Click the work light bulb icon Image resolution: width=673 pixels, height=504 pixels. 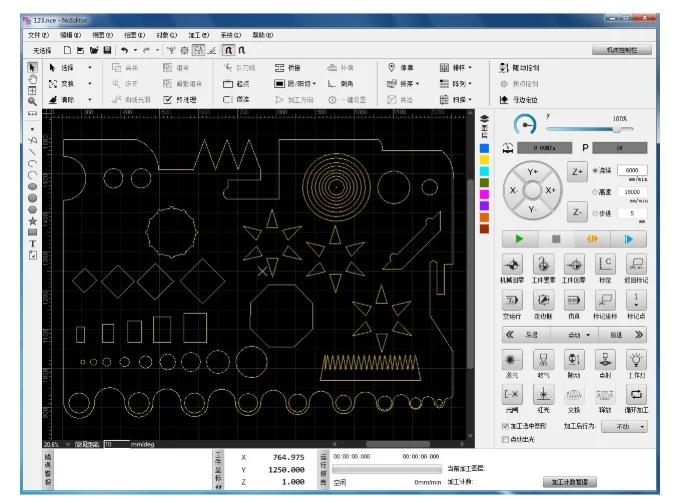[636, 360]
